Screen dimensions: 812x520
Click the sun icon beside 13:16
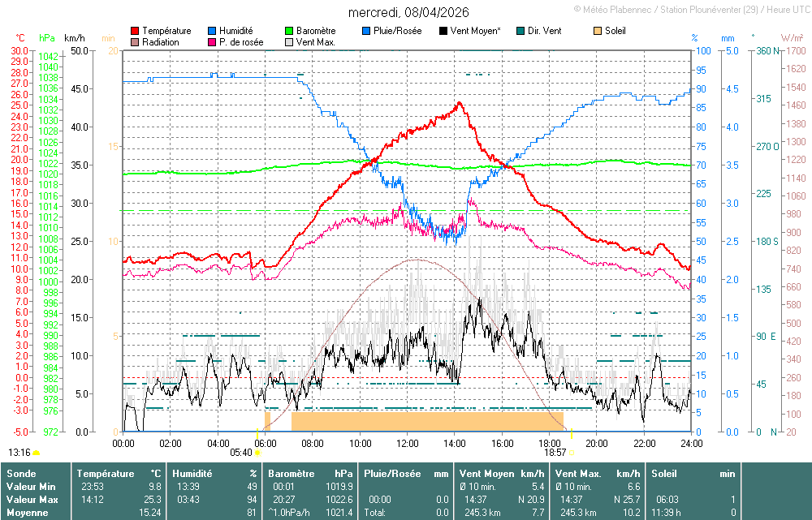point(37,453)
